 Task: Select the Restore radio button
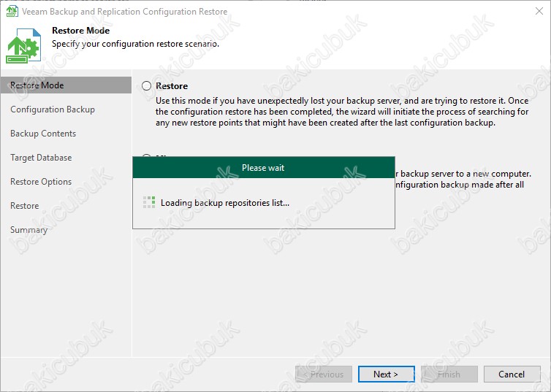(147, 86)
